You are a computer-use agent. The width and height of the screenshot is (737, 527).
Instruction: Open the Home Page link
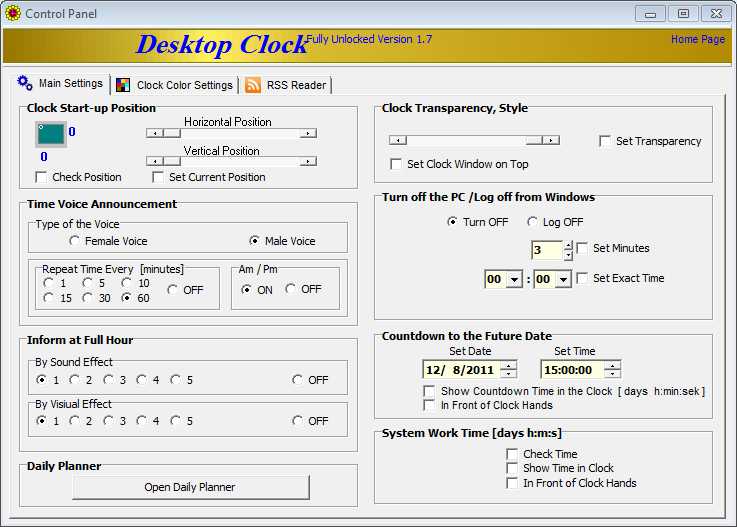[x=698, y=39]
